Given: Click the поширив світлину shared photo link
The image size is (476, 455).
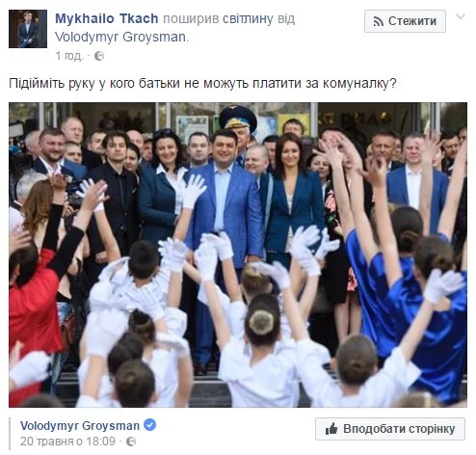Looking at the screenshot, I should (x=218, y=18).
